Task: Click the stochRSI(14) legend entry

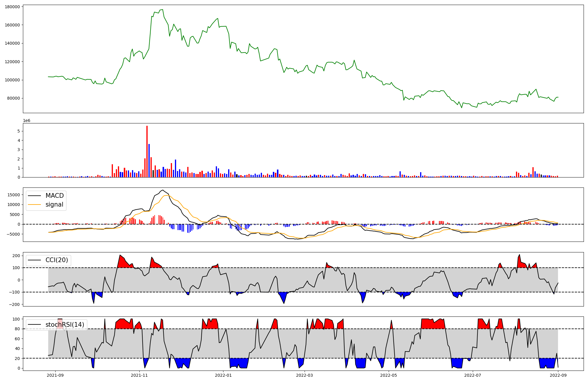Action: (x=65, y=325)
